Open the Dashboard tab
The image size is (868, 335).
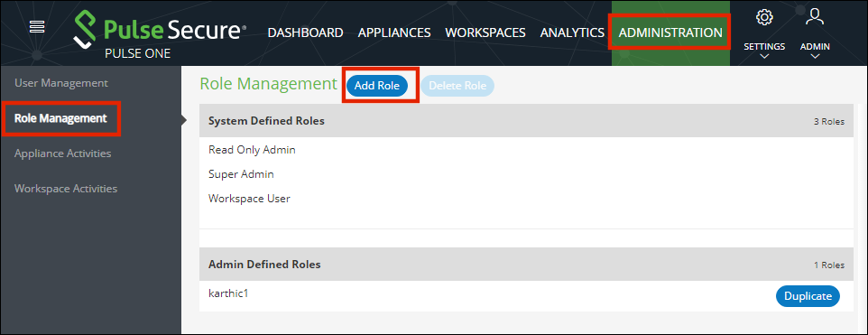306,33
